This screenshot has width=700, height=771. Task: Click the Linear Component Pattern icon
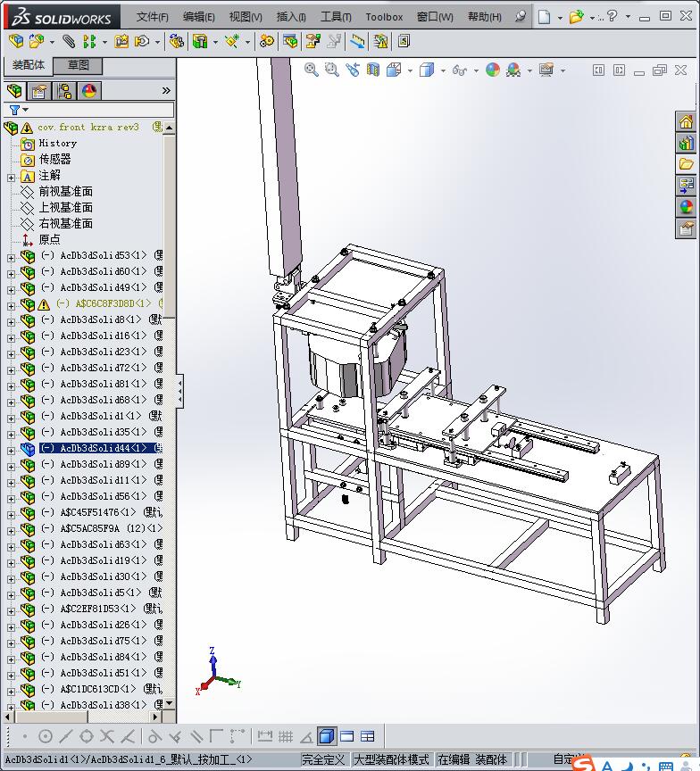pos(89,41)
